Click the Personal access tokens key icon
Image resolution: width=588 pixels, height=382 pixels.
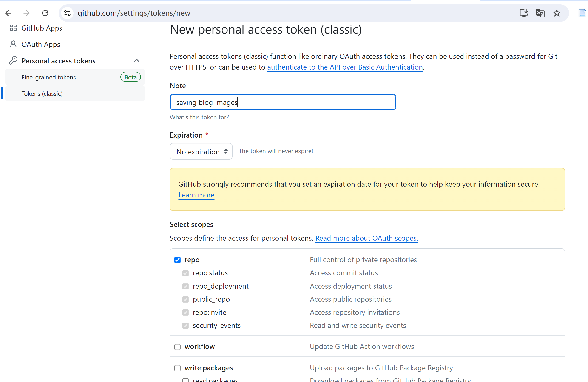coord(14,60)
